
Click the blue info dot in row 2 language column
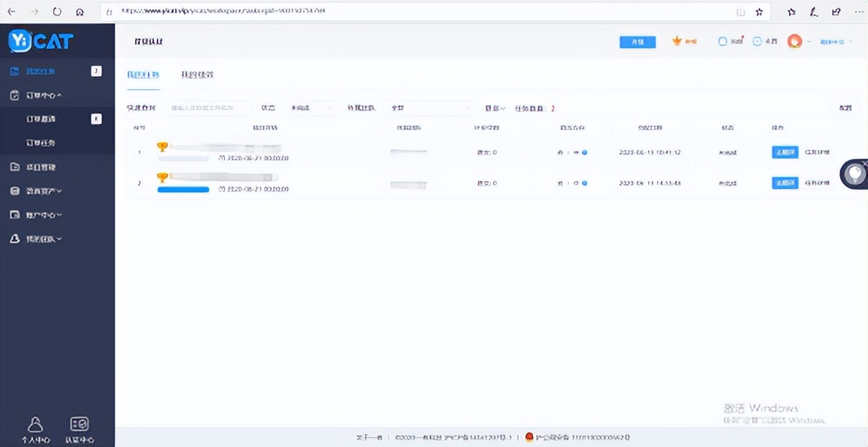pyautogui.click(x=584, y=184)
